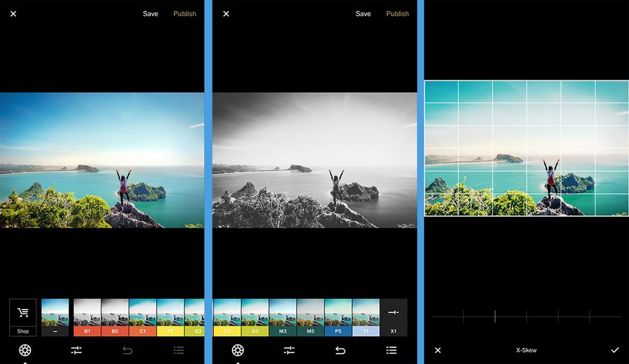The height and width of the screenshot is (364, 629).
Task: Tap dimmed edit history list in color editor
Action: [179, 350]
